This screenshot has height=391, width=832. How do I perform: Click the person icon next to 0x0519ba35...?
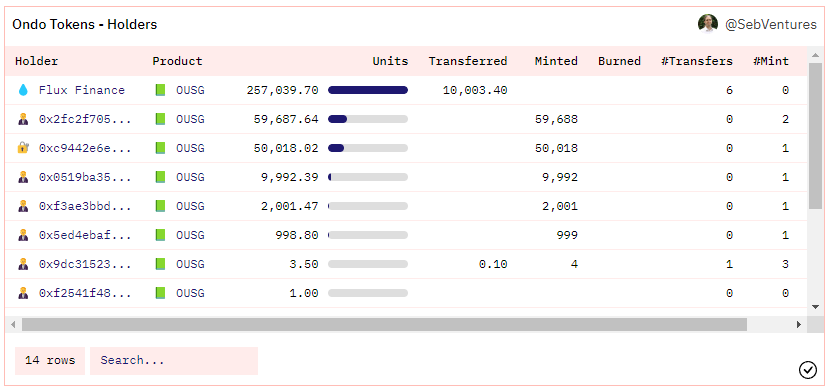[23, 177]
